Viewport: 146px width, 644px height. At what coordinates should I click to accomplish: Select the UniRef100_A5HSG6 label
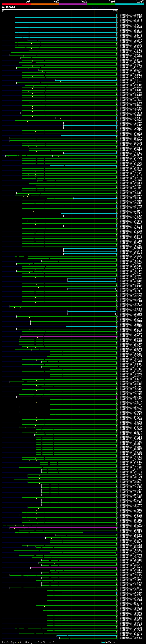coord(131,261)
